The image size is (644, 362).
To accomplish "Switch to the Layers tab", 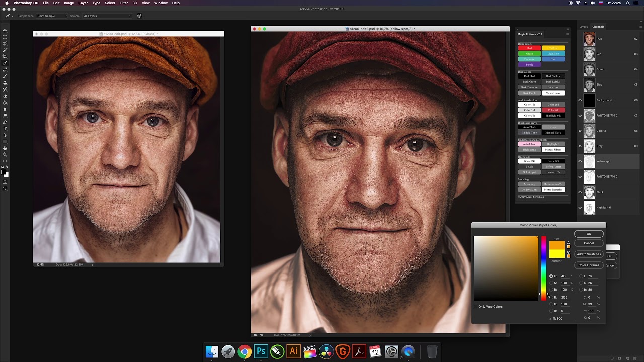I will pos(583,27).
